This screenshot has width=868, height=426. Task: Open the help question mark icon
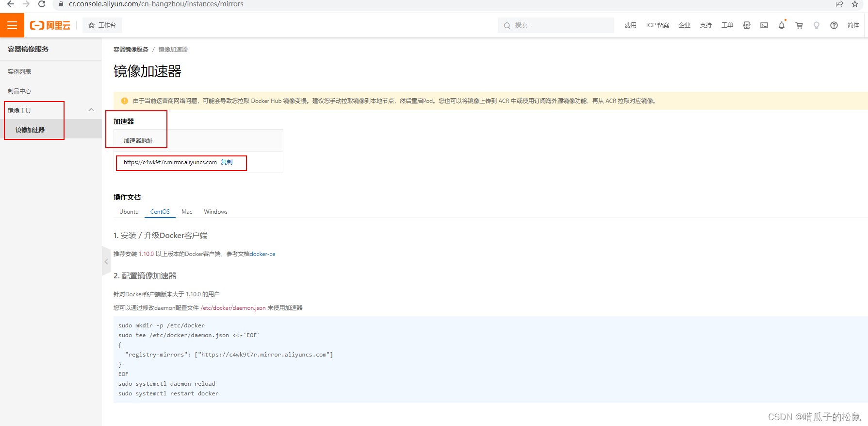834,25
